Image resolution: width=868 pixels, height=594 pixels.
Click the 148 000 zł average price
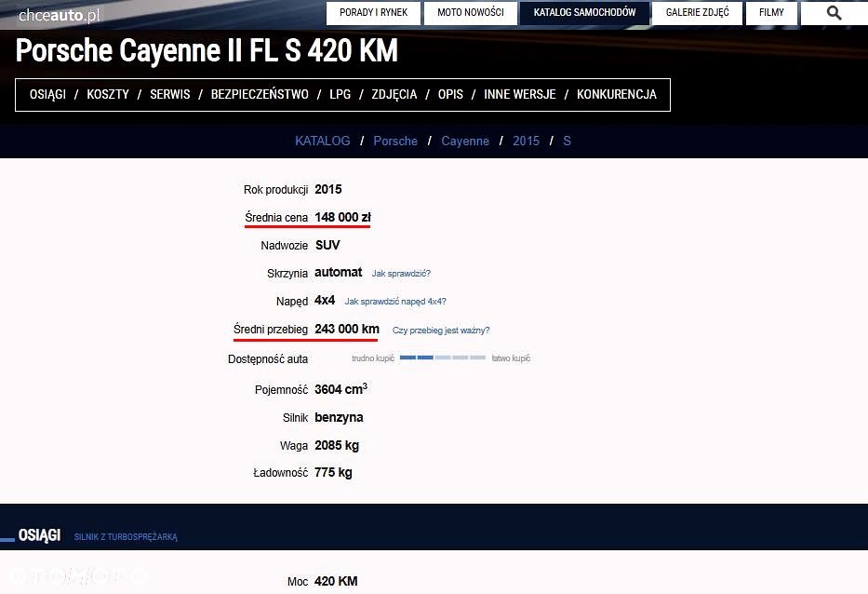click(342, 217)
